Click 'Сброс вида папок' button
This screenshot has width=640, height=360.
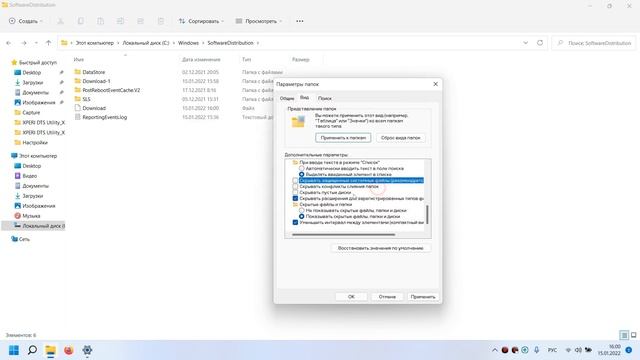pyautogui.click(x=400, y=138)
